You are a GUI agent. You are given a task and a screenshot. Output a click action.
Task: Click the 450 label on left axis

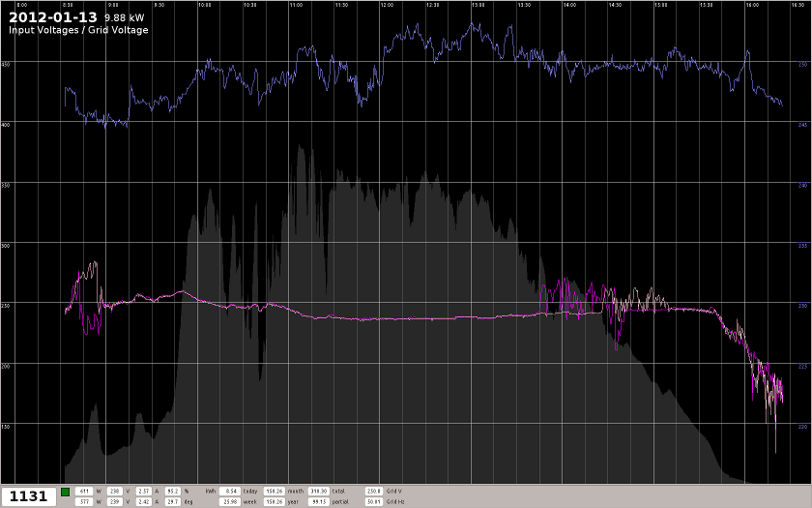pyautogui.click(x=6, y=64)
